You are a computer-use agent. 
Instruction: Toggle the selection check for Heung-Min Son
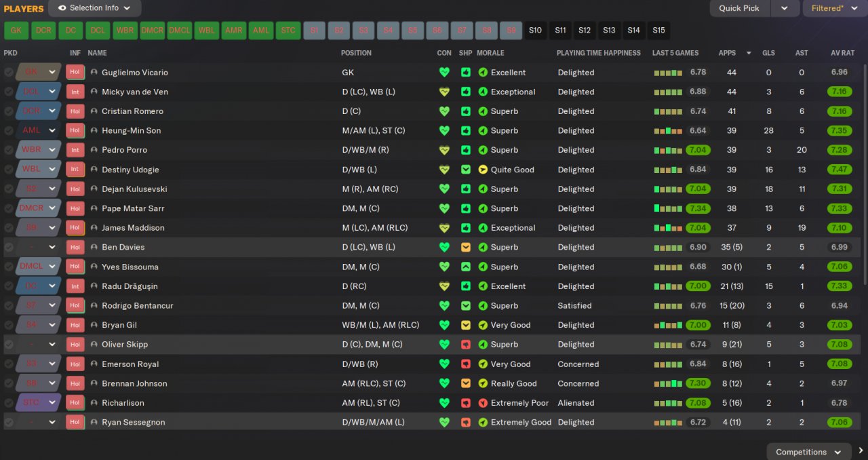pos(8,130)
